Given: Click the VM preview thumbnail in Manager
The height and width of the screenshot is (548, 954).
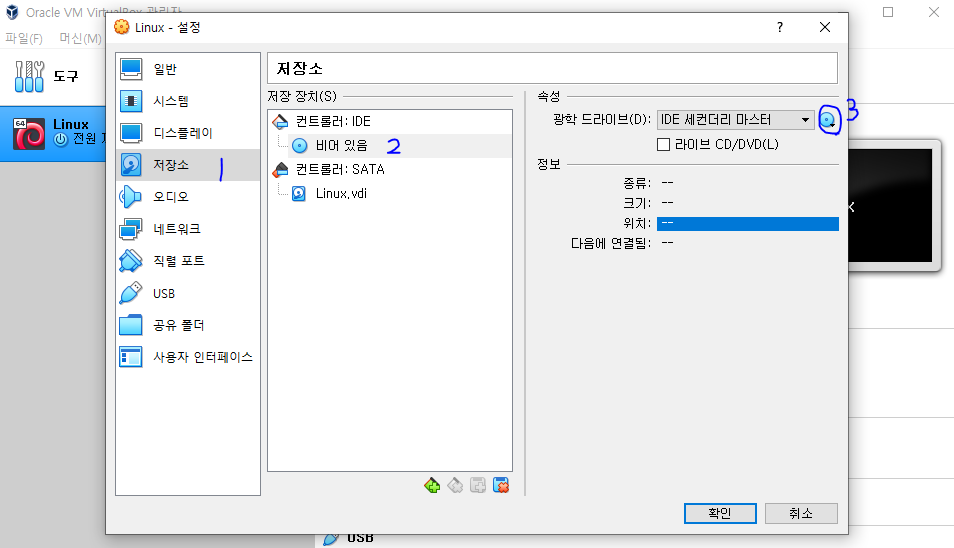Looking at the screenshot, I should pos(890,206).
